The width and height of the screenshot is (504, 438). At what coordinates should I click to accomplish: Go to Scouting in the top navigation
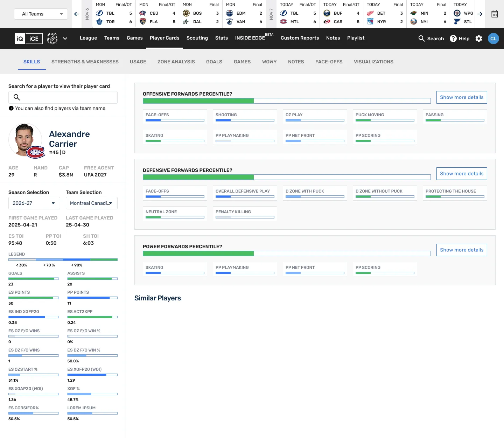[x=197, y=38]
